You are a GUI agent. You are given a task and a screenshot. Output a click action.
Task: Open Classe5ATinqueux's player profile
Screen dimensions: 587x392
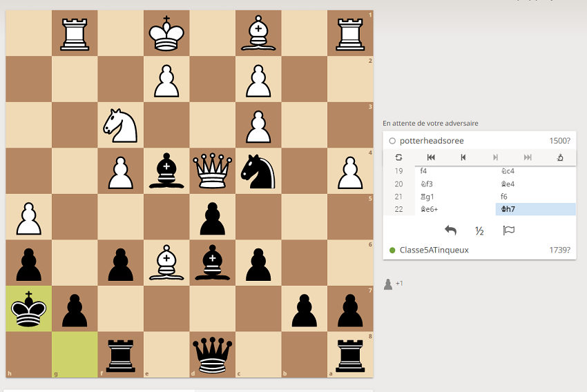point(434,250)
